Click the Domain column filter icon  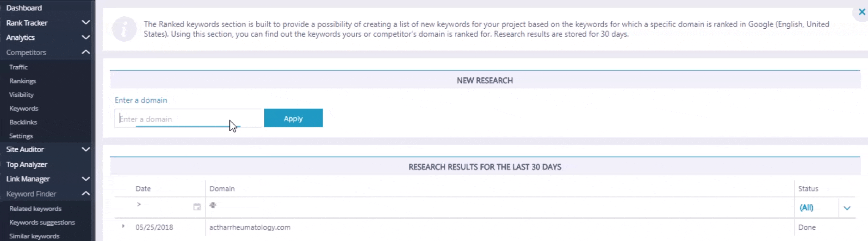[213, 205]
